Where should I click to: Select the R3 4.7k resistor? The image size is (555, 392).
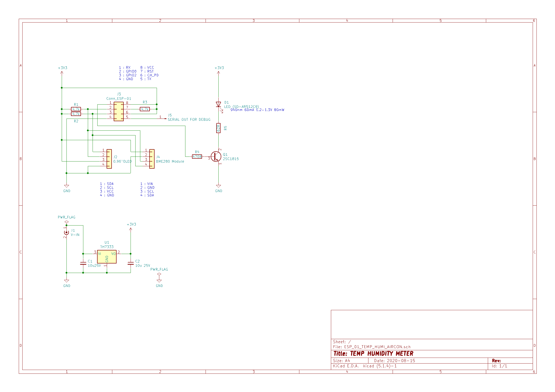[x=145, y=109]
